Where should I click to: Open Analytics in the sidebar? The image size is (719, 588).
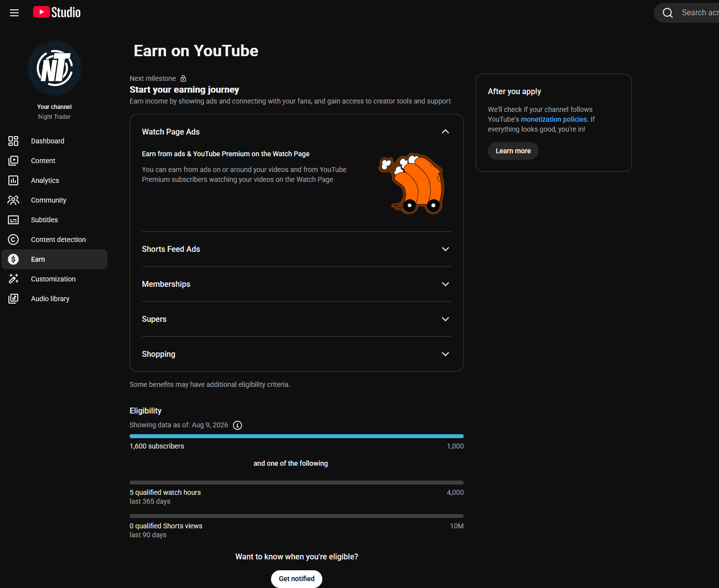(x=55, y=180)
